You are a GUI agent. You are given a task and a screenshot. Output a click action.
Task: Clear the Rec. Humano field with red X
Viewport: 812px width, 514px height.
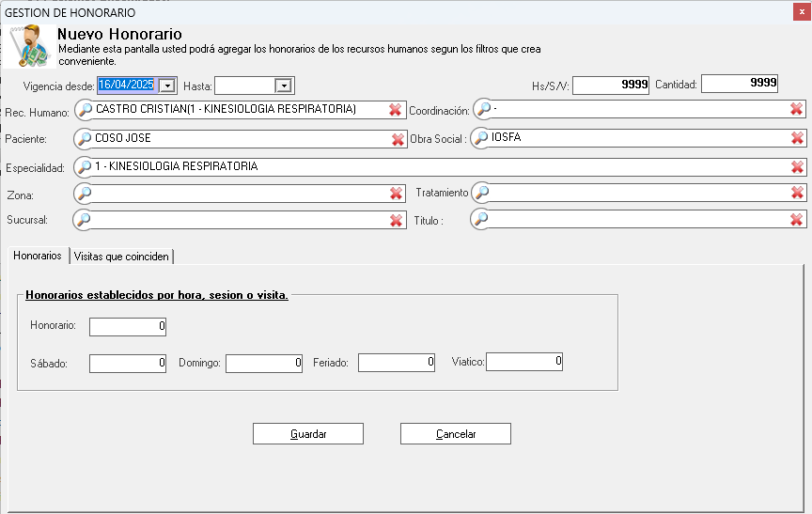click(x=396, y=110)
